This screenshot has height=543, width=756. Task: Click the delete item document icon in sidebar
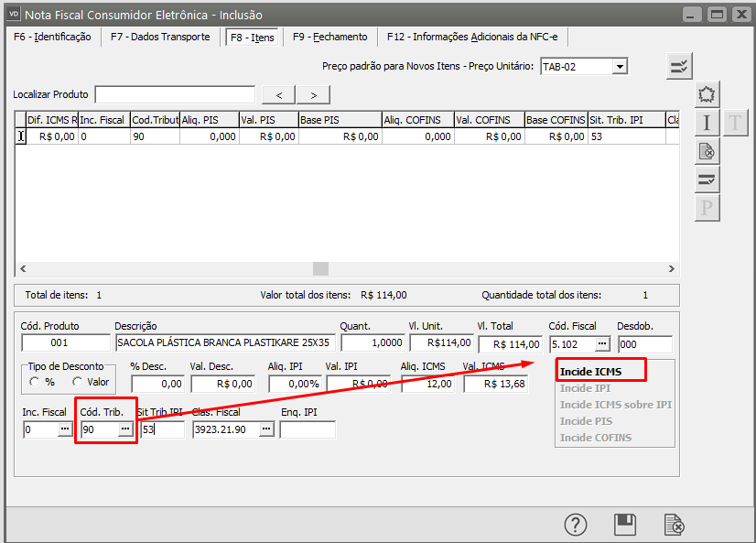tap(707, 151)
